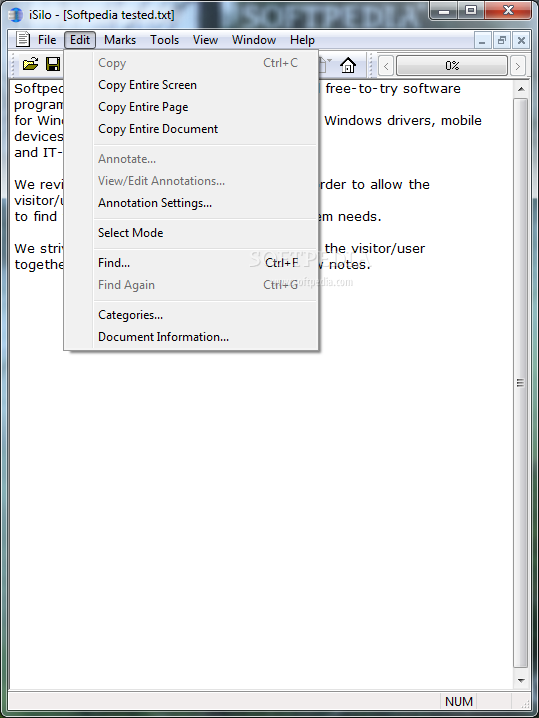Viewport: 539px width, 718px height.
Task: Open the File menu
Action: click(47, 40)
